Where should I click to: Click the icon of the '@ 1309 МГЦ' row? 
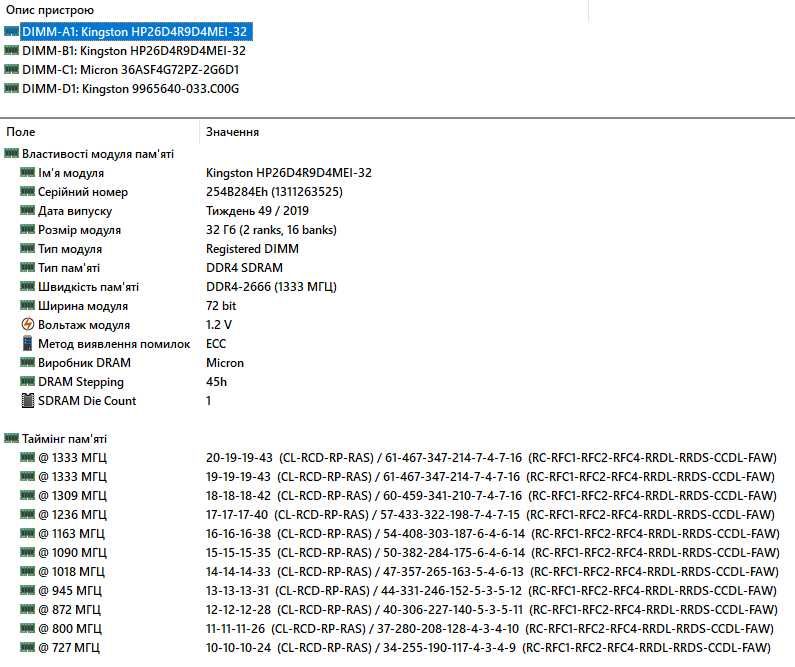(x=27, y=495)
